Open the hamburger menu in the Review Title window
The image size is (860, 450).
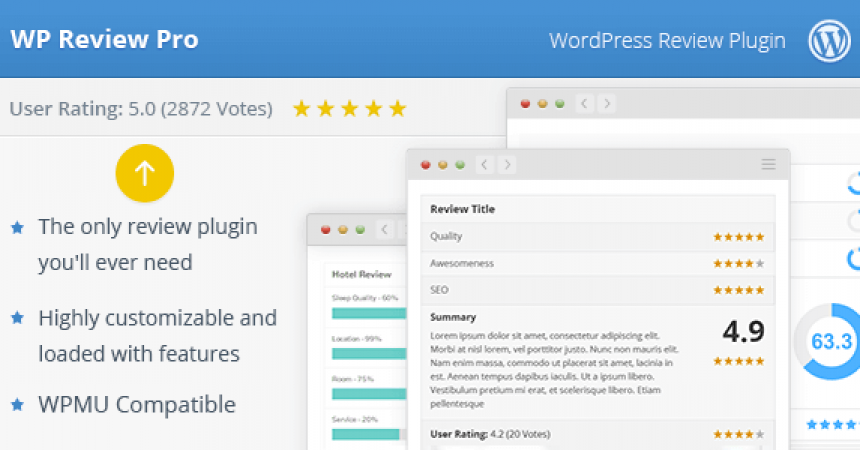tap(768, 164)
